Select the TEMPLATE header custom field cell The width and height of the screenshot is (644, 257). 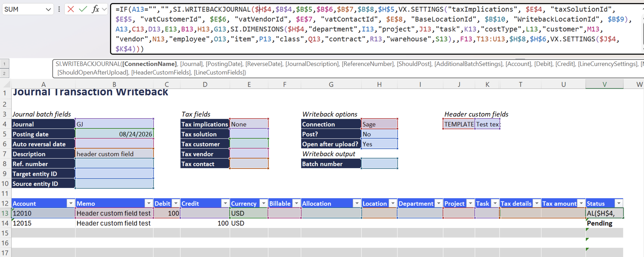[x=459, y=124]
